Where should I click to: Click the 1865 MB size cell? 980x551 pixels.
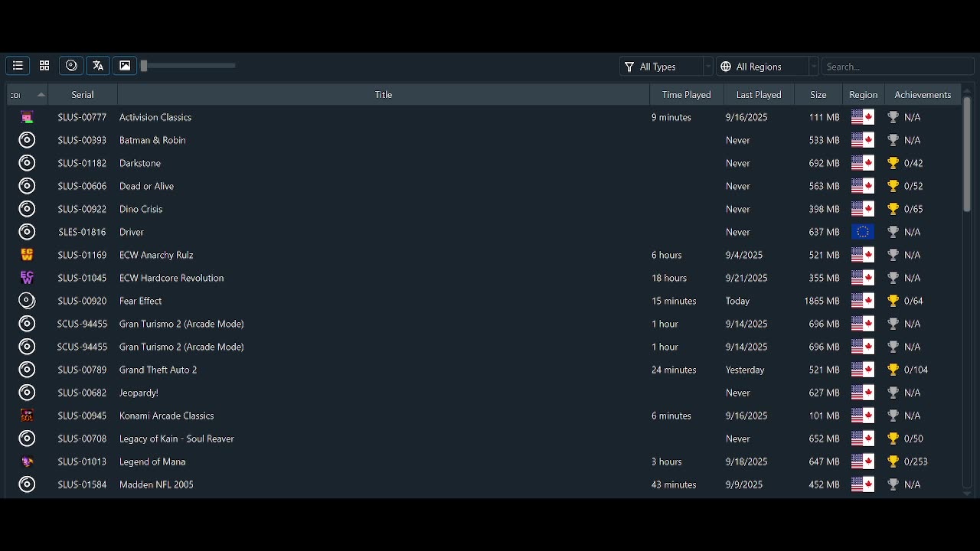822,301
